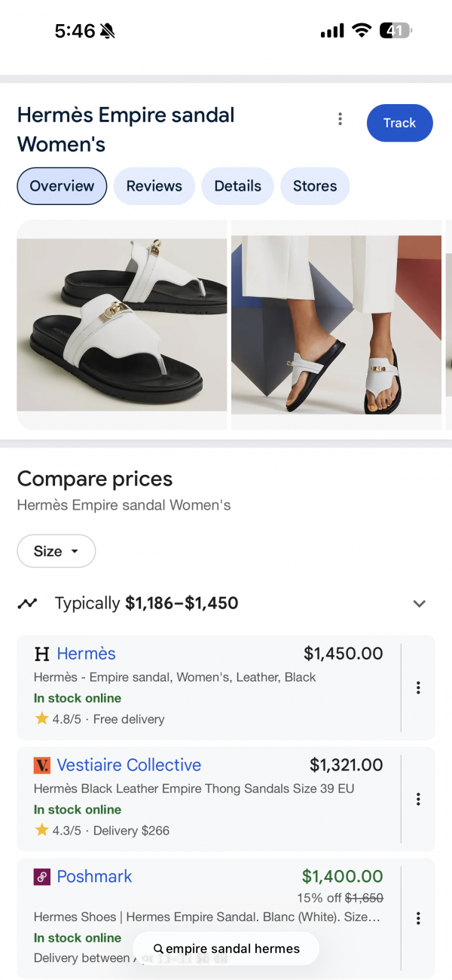Open product options three-dot menu beside Track
The image size is (452, 980).
point(340,119)
